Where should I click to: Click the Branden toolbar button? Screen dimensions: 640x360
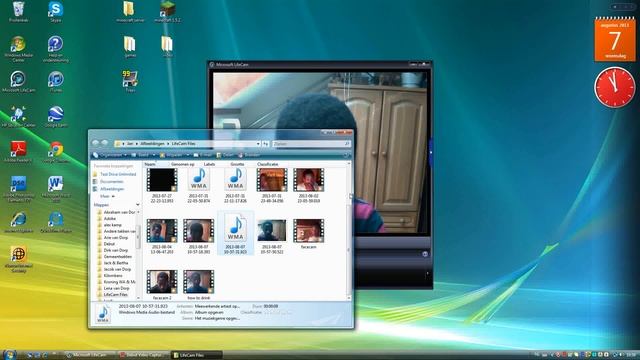coord(249,155)
